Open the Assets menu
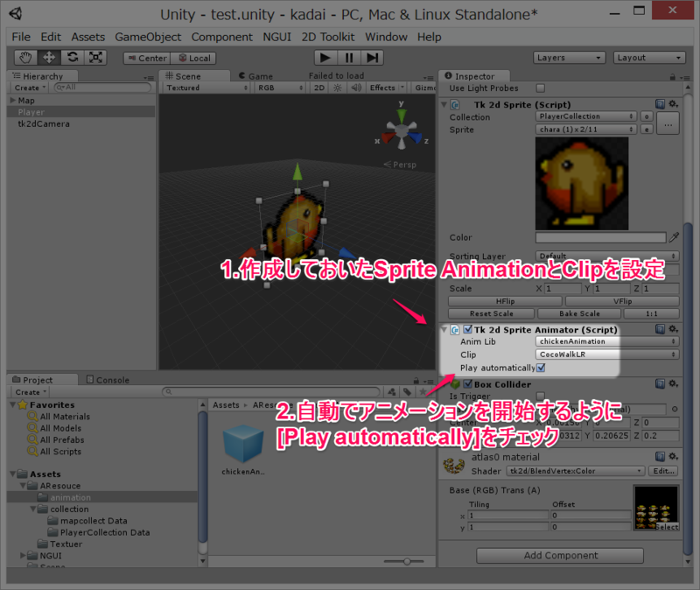Image resolution: width=700 pixels, height=590 pixels. [x=88, y=37]
